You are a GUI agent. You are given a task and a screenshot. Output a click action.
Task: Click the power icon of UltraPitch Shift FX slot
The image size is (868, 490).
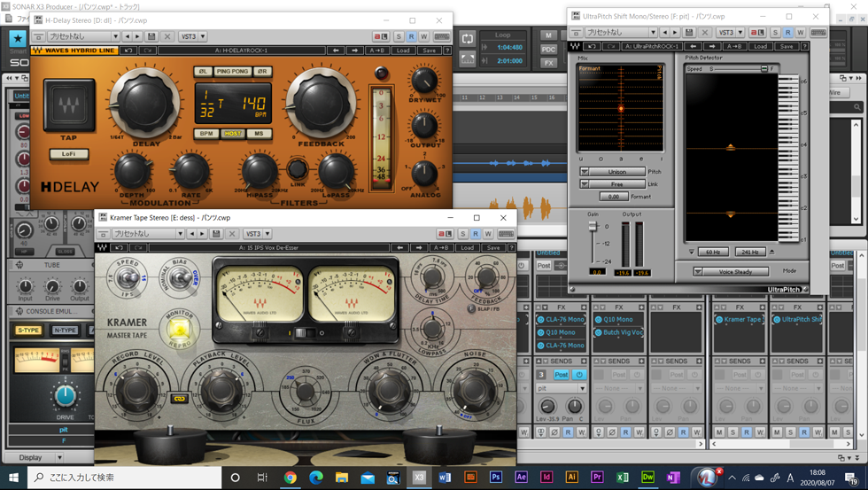tap(777, 320)
